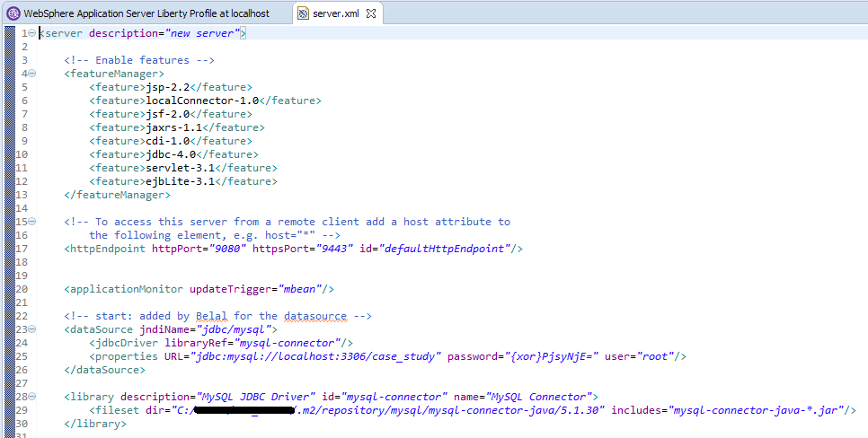Click the httpPort value "9080"
Screen dimensions: 868x438
pos(227,249)
